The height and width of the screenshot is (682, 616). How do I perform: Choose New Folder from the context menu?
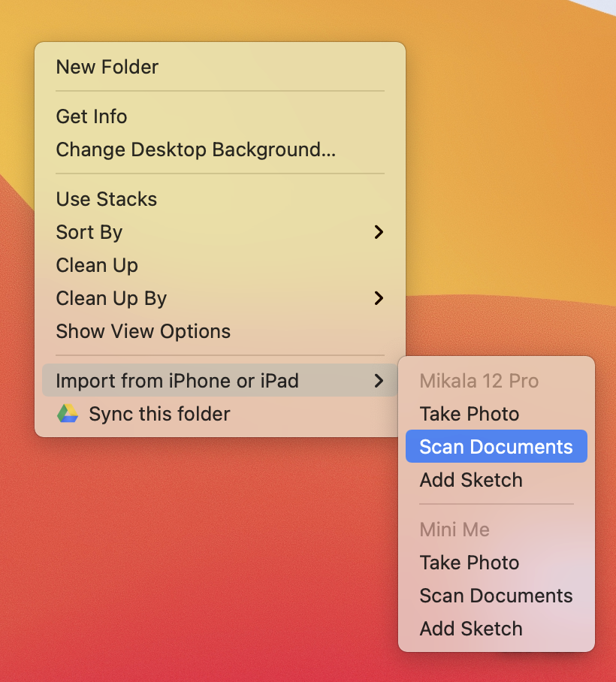pos(107,67)
